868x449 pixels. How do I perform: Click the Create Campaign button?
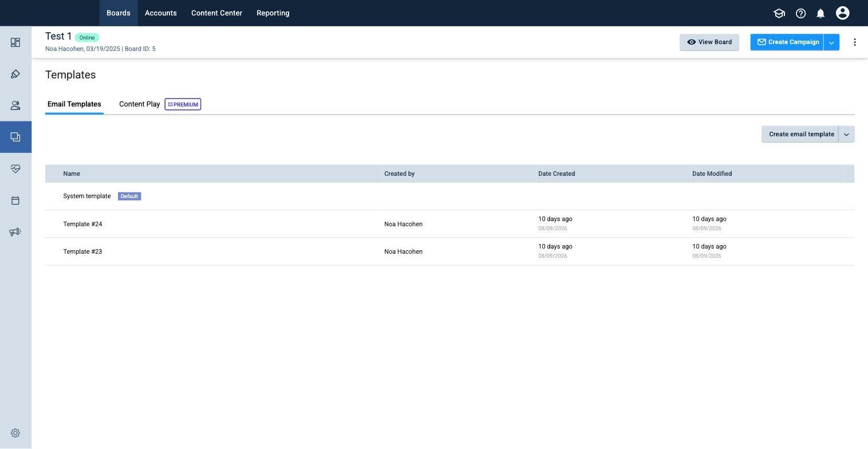(x=787, y=42)
